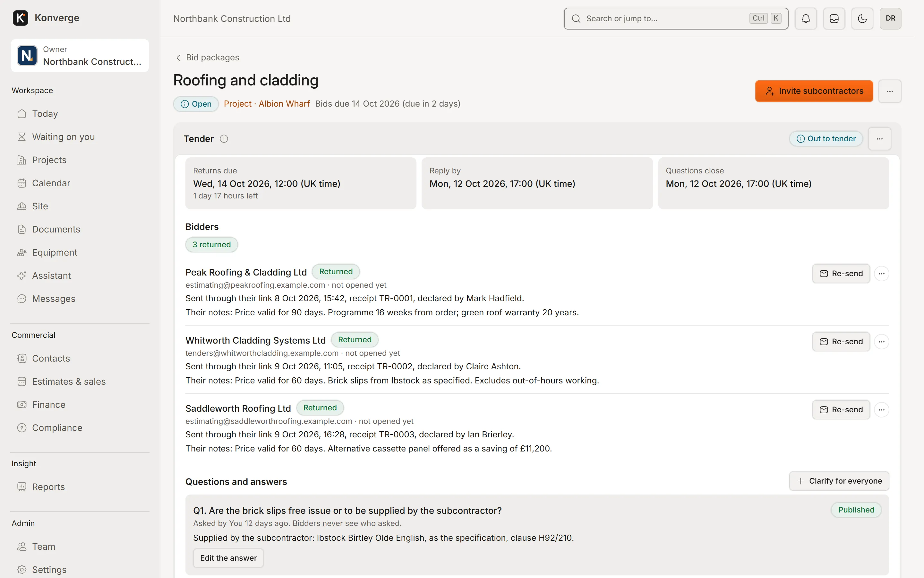Image resolution: width=924 pixels, height=578 pixels.
Task: Open the Compliance icon item
Action: click(80, 428)
